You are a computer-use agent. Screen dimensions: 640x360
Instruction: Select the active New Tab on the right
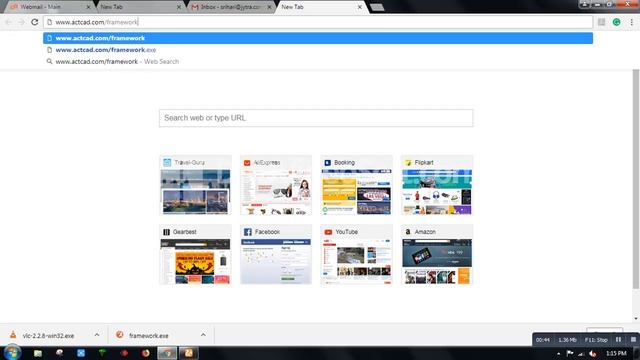point(320,7)
